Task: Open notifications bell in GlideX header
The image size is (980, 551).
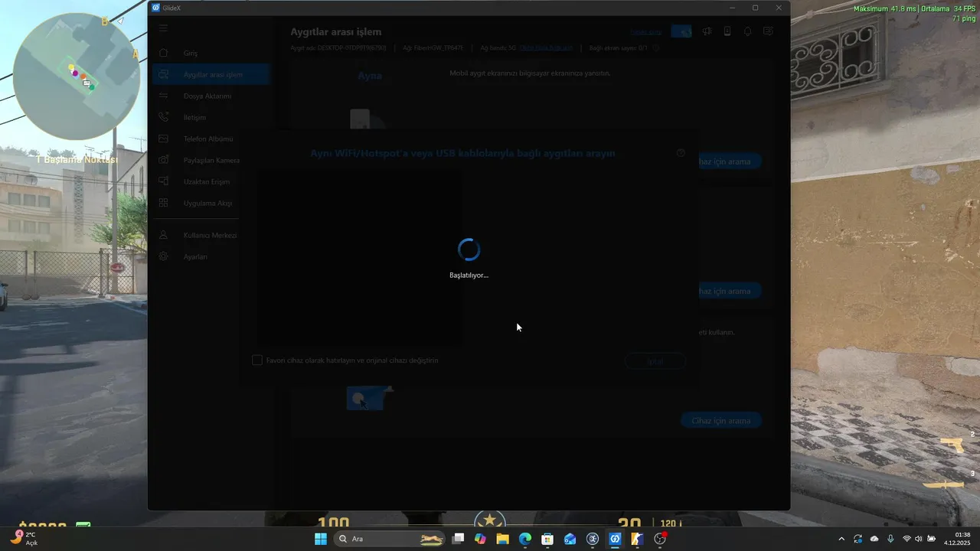Action: 747,31
